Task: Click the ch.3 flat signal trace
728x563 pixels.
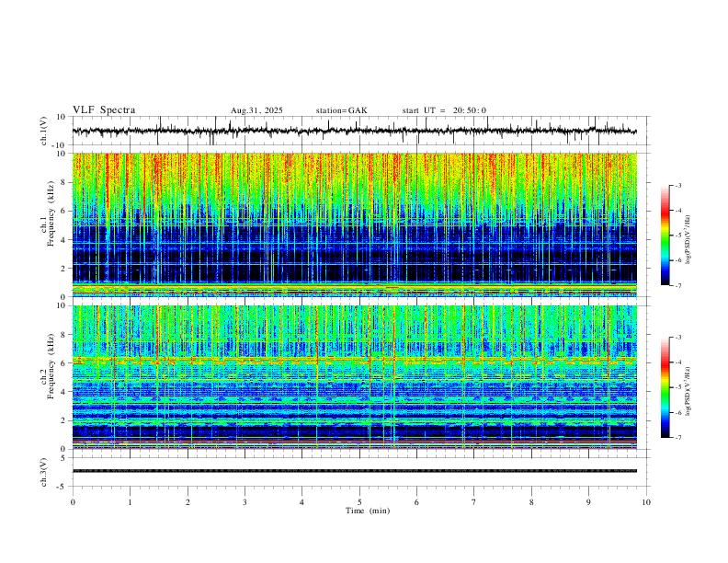Action: [354, 471]
